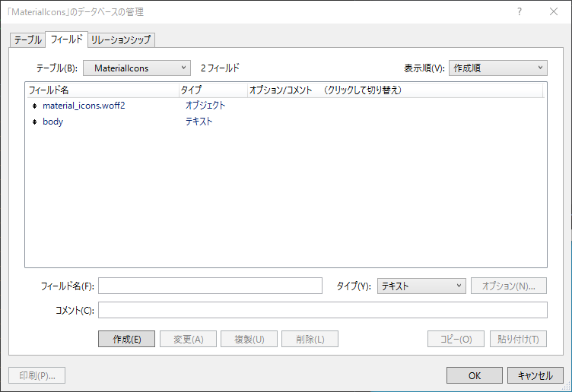Select the material_icons.woff2 field row

(285, 106)
